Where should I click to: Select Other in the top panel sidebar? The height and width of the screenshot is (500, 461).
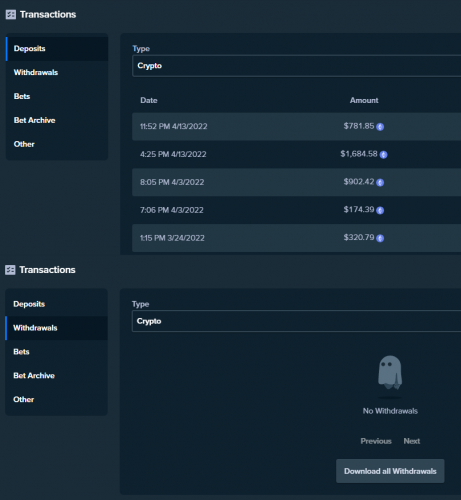(57, 144)
